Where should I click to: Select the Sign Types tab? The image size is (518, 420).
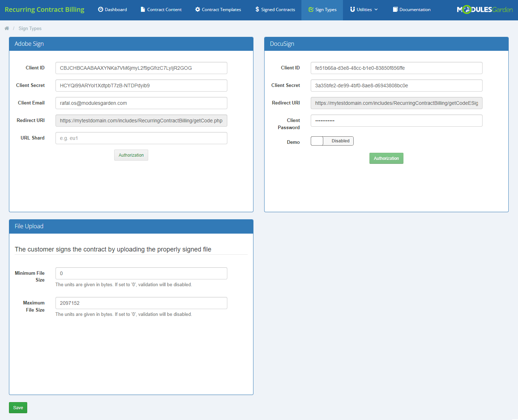click(x=322, y=10)
